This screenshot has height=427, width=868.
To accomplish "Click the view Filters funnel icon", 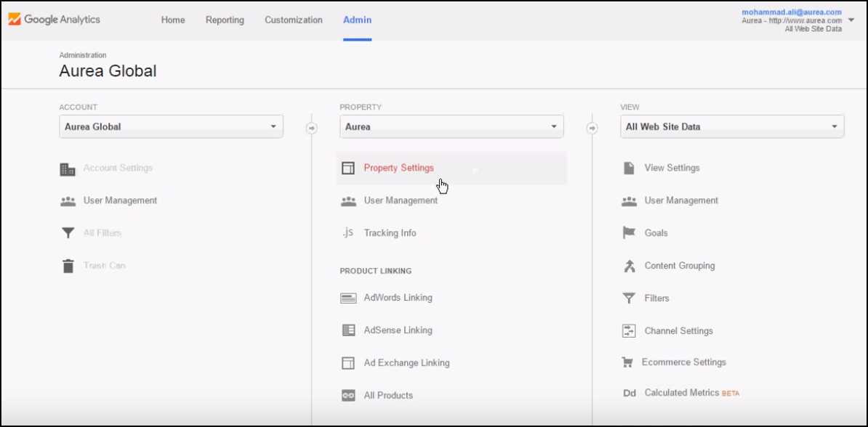I will coord(629,298).
